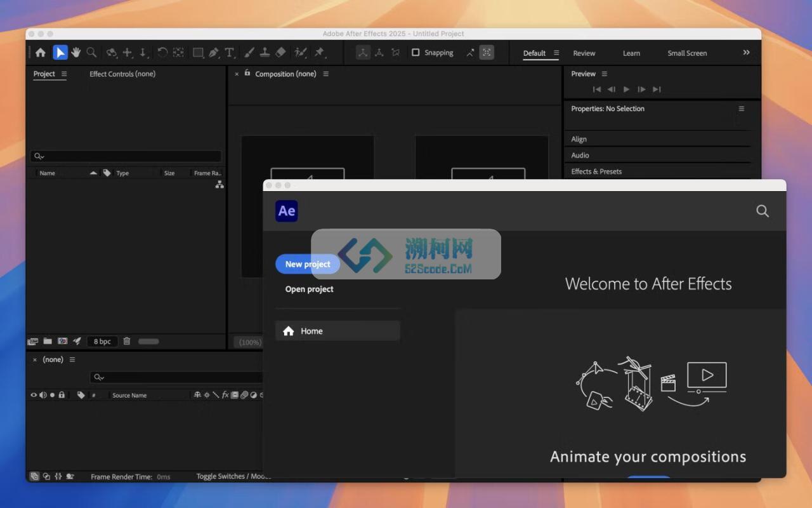Toggle the curly braces in/out pane
Screen dimensions: 812x508
58,476
